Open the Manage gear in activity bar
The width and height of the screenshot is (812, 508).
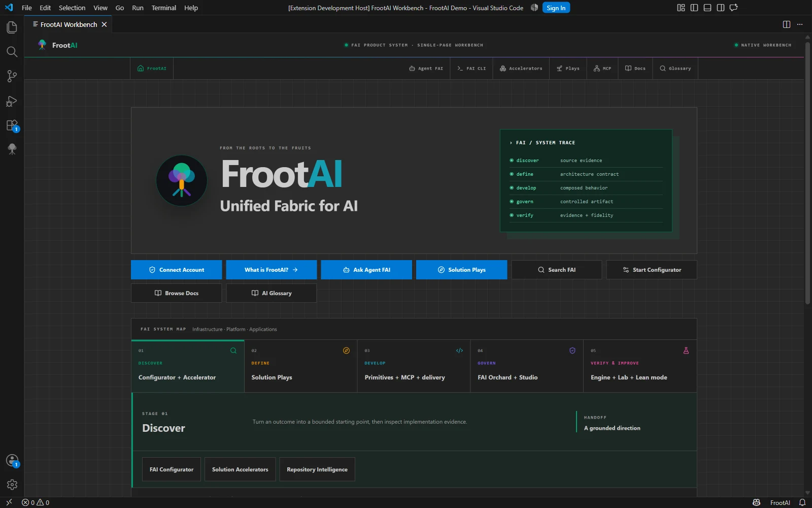(x=12, y=485)
